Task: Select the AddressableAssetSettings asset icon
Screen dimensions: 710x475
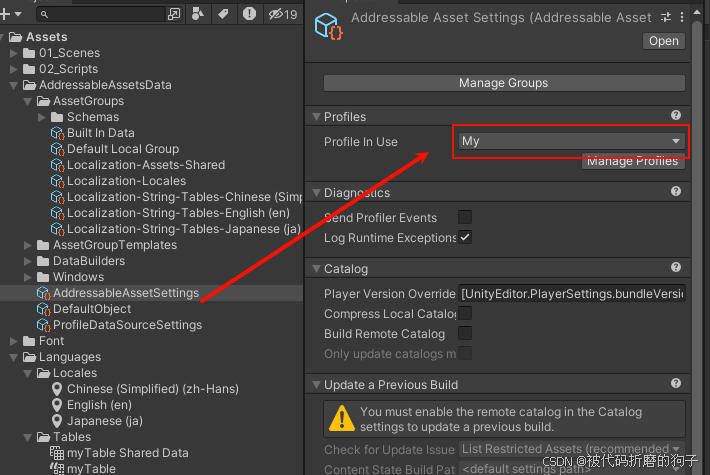Action: tap(43, 293)
